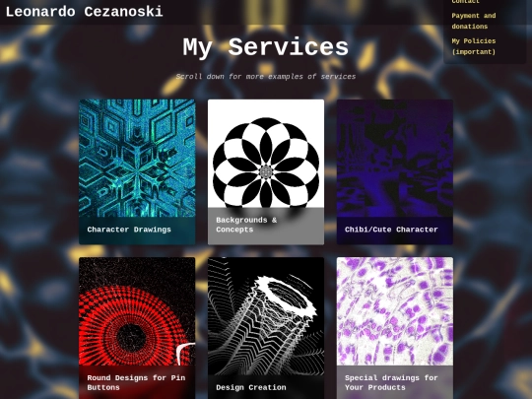Click the Design Creation label
532x399 pixels.
251,387
